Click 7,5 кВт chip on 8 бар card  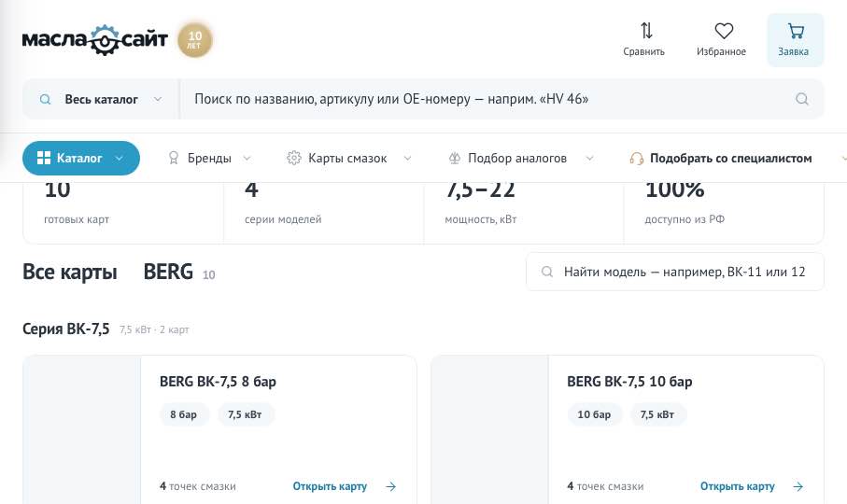pos(245,414)
